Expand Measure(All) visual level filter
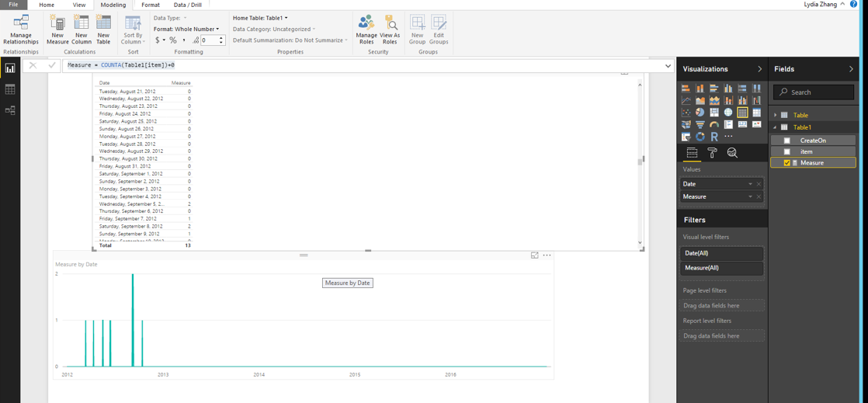This screenshot has height=403, width=868. click(721, 268)
